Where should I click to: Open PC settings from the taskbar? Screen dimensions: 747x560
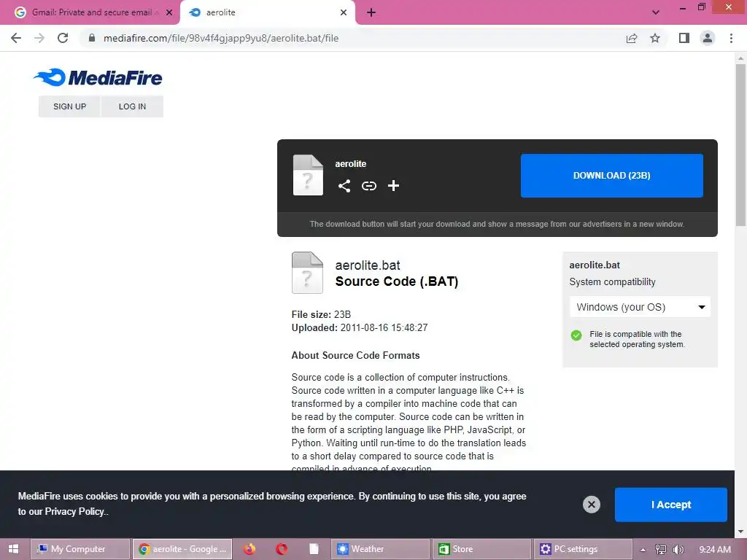click(x=583, y=549)
